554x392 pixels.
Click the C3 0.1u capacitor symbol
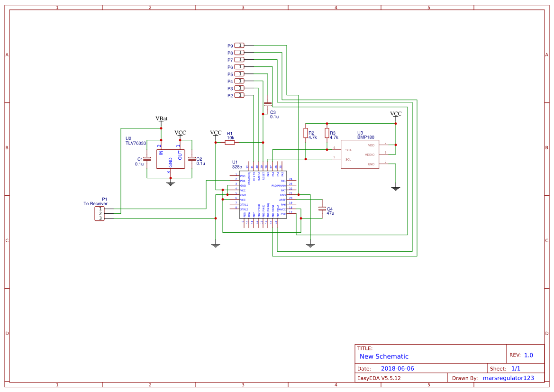click(267, 104)
